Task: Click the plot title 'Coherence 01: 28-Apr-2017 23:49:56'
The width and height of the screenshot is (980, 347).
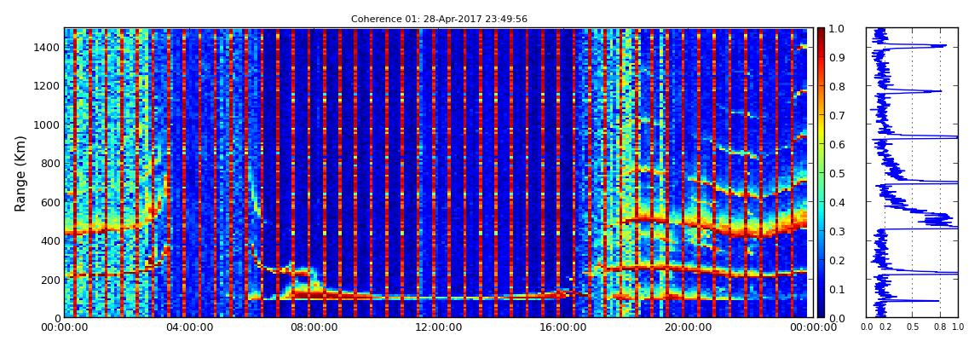Action: (x=439, y=19)
